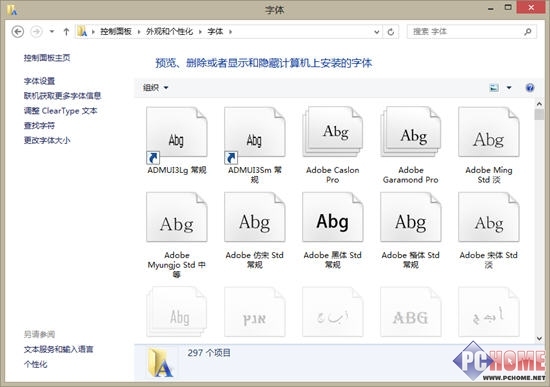Open more view options dropdown arrow
The width and height of the screenshot is (550, 387).
coord(509,88)
